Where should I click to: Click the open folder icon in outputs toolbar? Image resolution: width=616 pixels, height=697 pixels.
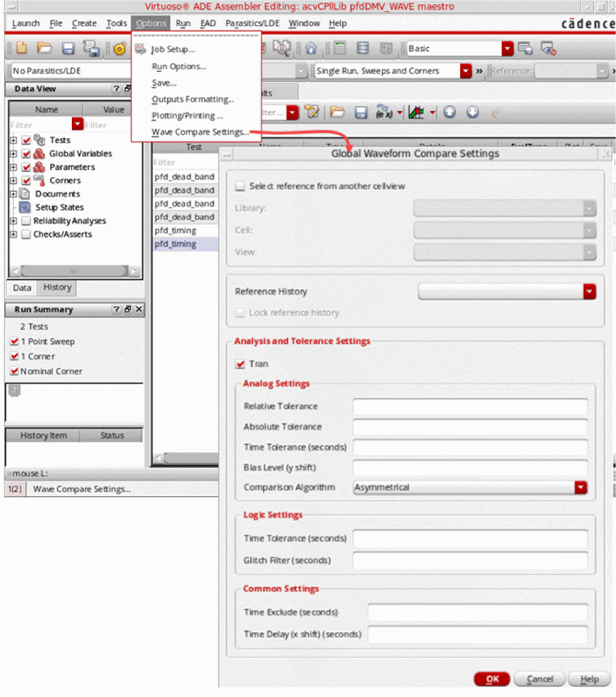pos(338,112)
